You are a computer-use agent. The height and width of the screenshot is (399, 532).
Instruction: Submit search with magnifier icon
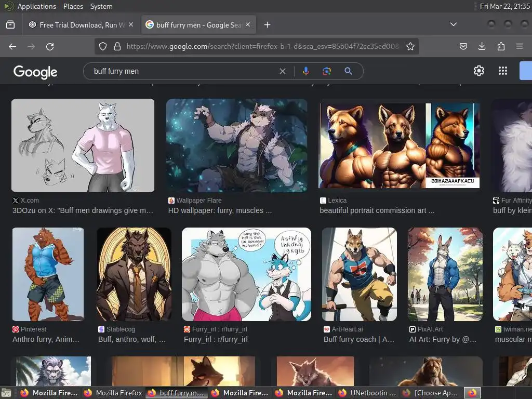[x=348, y=71]
